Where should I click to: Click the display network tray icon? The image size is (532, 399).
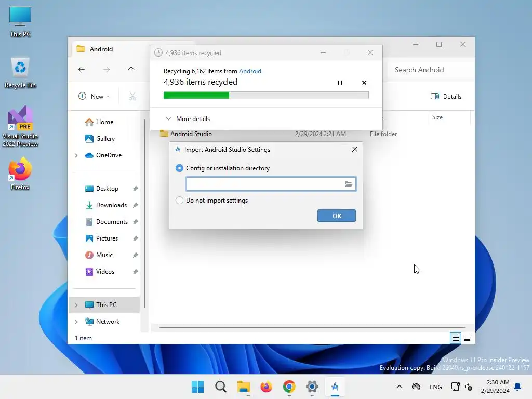pos(455,387)
